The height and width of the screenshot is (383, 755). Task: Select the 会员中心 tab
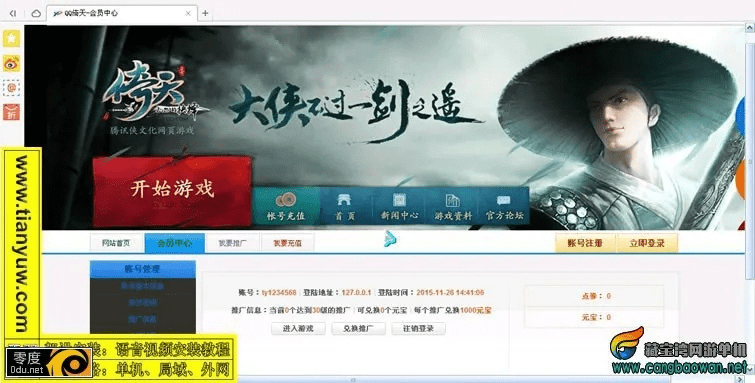pyautogui.click(x=175, y=243)
